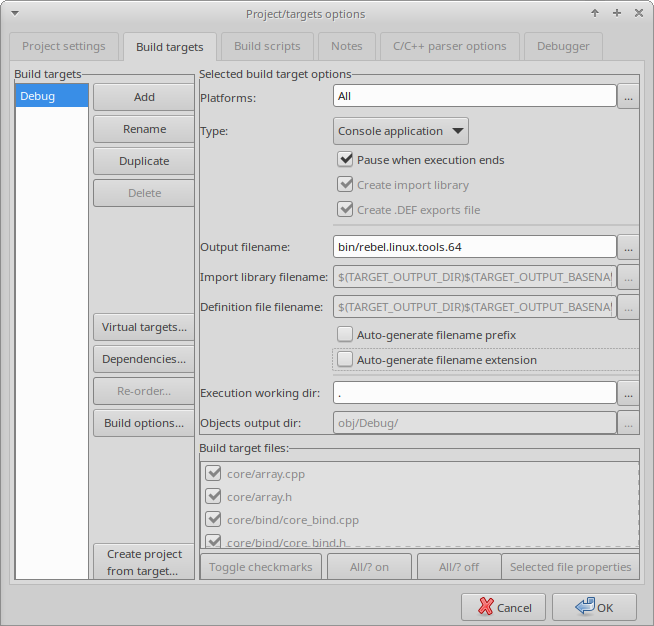
Task: Open Build options for target
Action: coord(144,423)
